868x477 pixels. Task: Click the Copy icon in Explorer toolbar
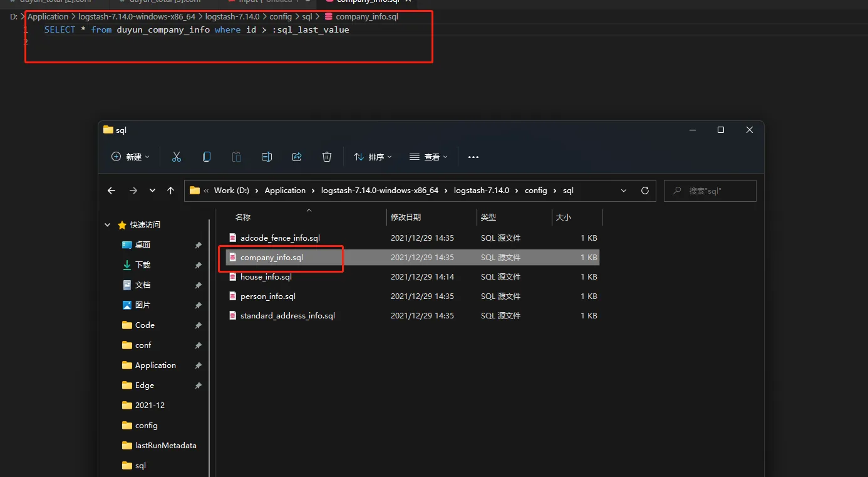207,157
